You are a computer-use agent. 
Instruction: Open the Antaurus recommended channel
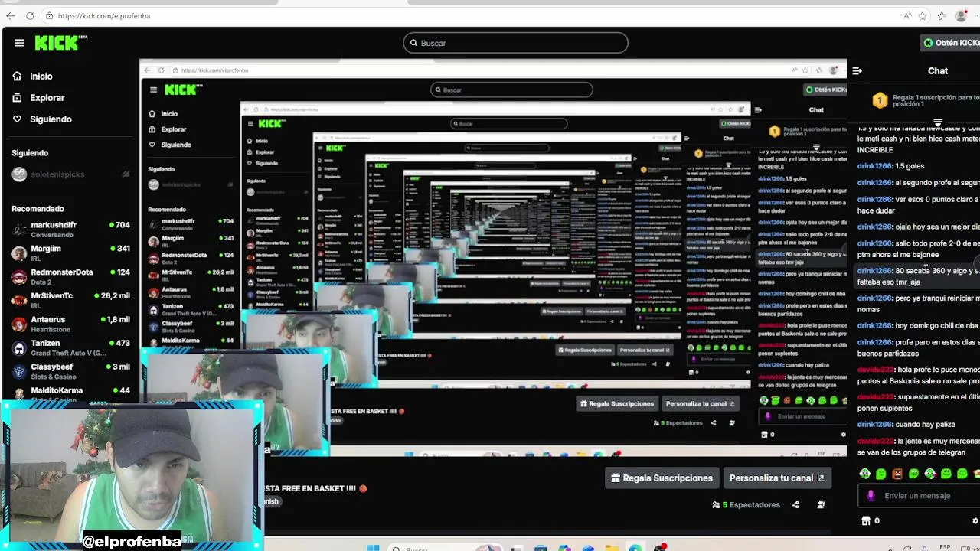coord(70,324)
